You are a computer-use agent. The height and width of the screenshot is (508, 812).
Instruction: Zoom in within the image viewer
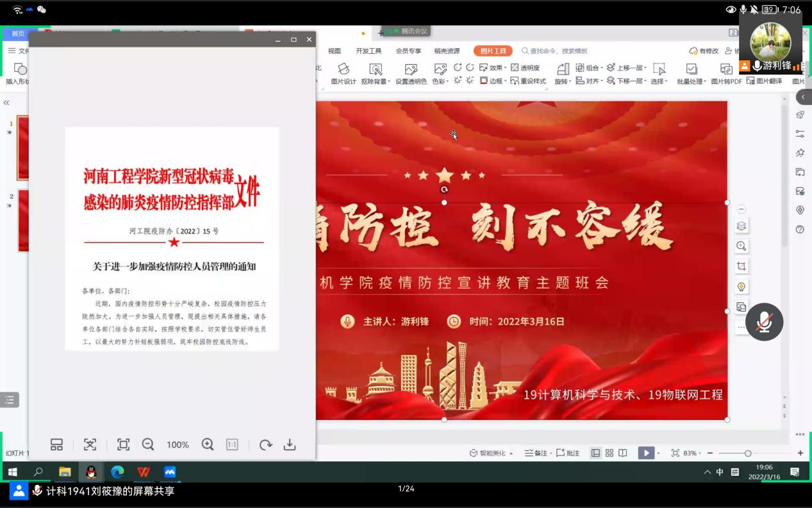(208, 444)
